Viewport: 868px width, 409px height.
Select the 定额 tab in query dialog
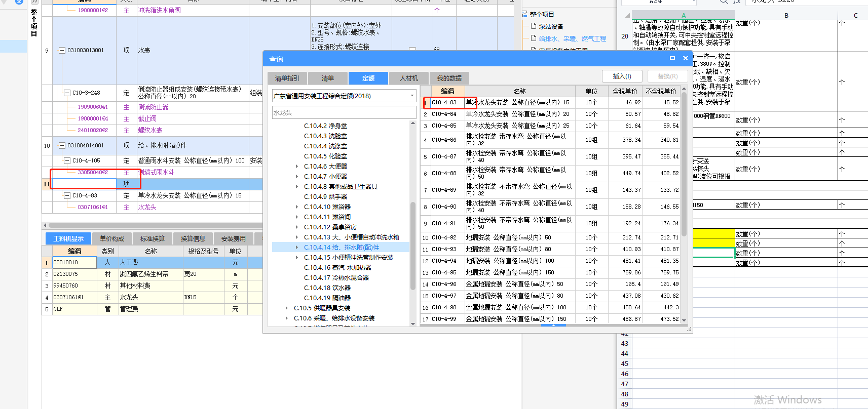coord(368,78)
